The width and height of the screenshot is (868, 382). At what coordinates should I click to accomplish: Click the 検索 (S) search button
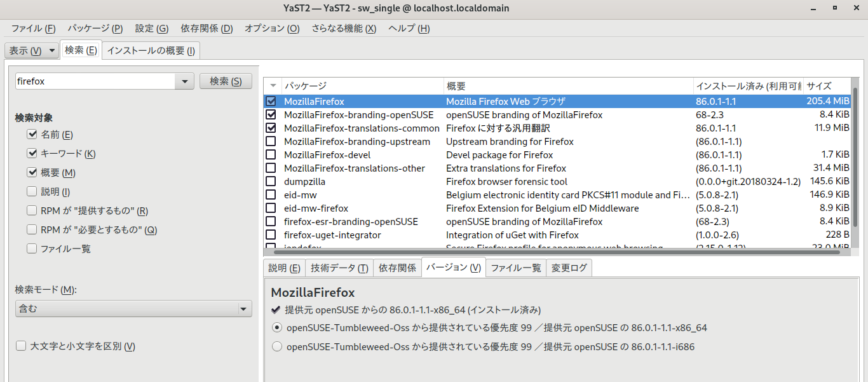tap(226, 81)
